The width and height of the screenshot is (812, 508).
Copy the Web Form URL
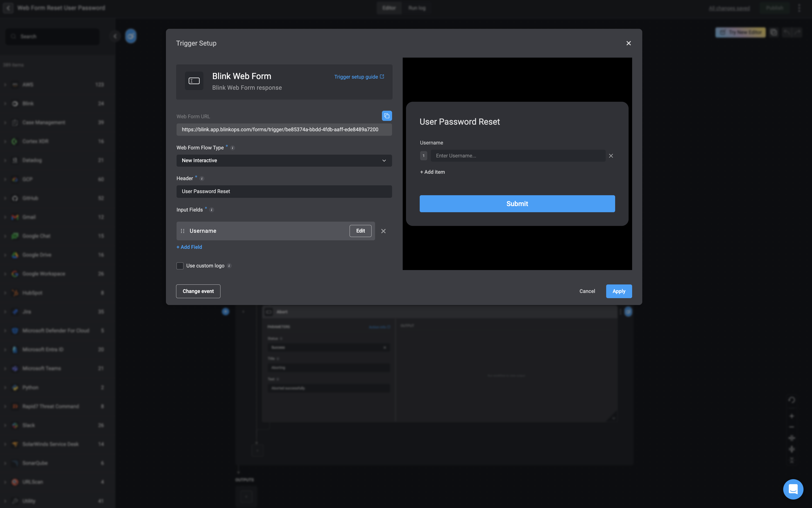387,116
